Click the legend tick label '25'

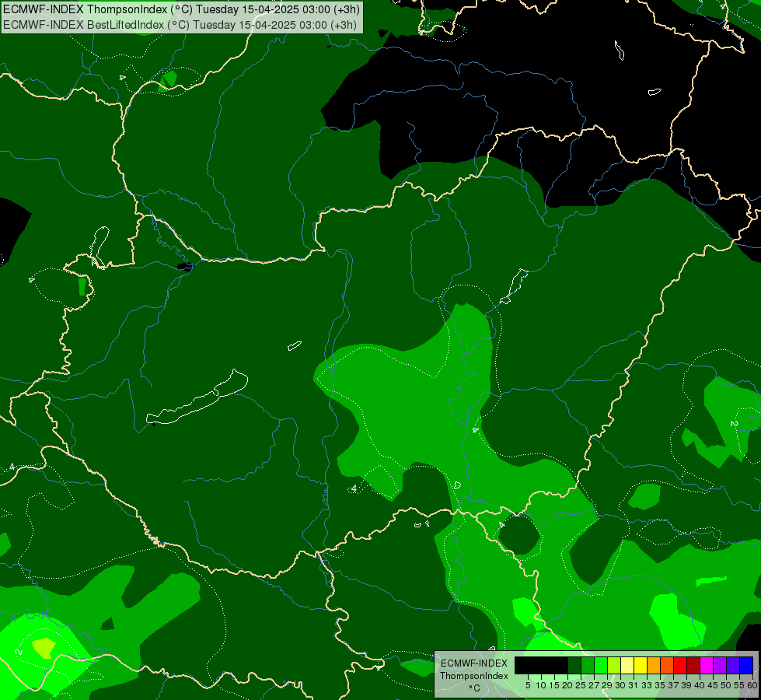pos(581,685)
